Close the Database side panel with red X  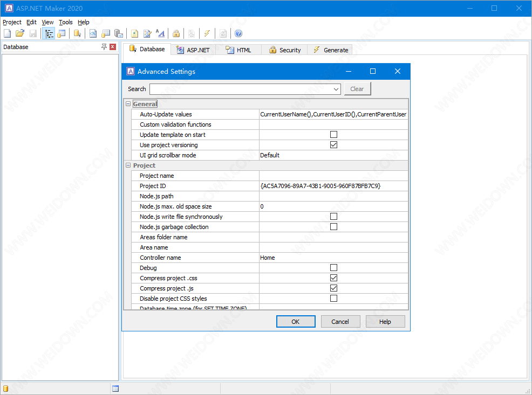(x=113, y=47)
